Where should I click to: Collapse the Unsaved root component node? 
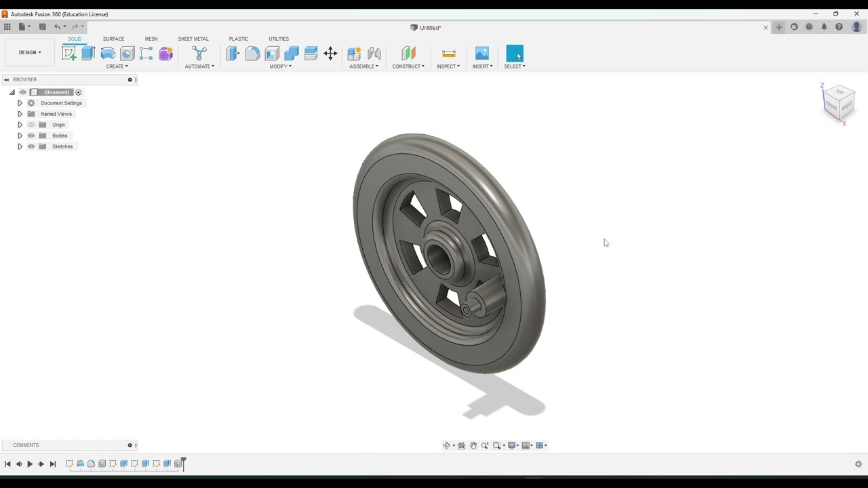(12, 92)
